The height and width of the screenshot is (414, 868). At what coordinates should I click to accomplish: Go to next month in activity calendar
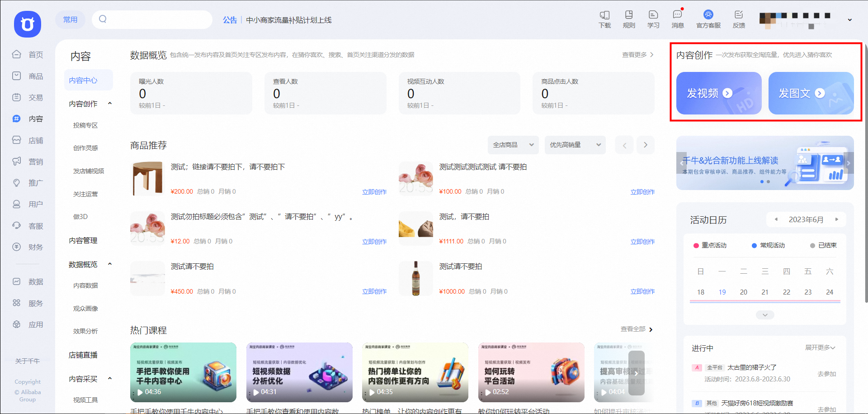point(837,219)
